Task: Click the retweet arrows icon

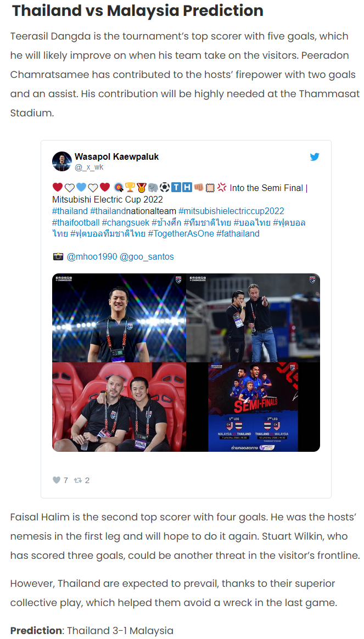Action: tap(78, 480)
